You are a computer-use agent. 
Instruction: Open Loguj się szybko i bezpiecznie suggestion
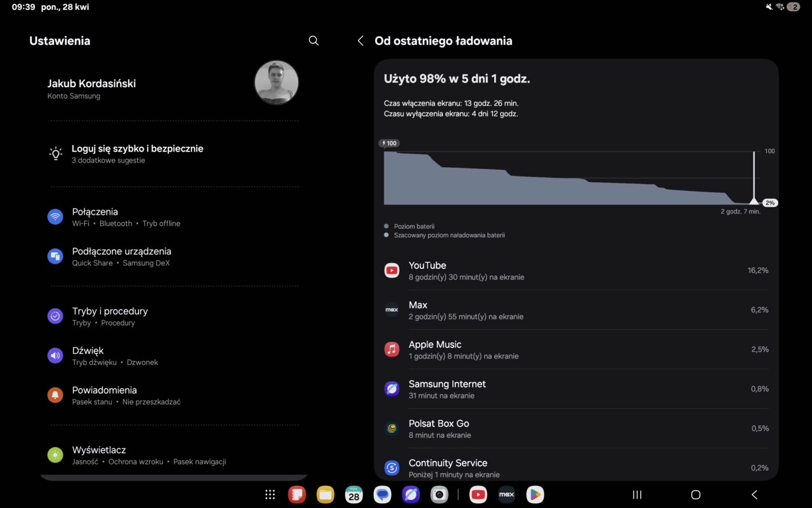coord(174,154)
